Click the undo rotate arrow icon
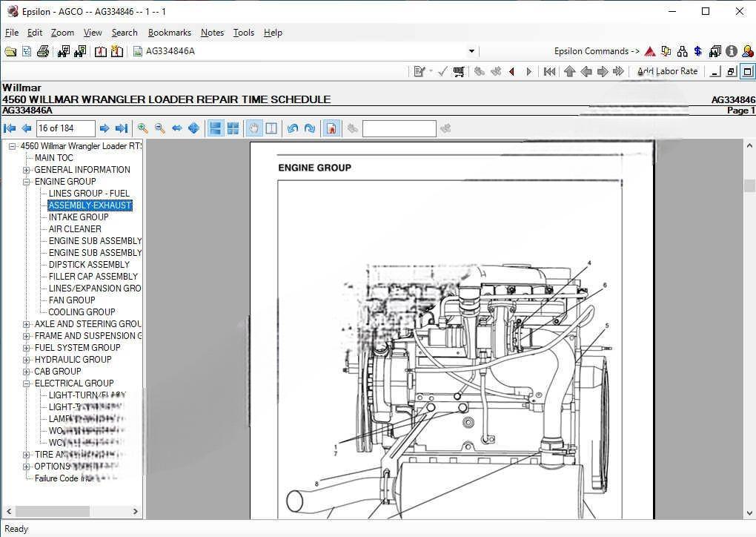 (x=292, y=128)
